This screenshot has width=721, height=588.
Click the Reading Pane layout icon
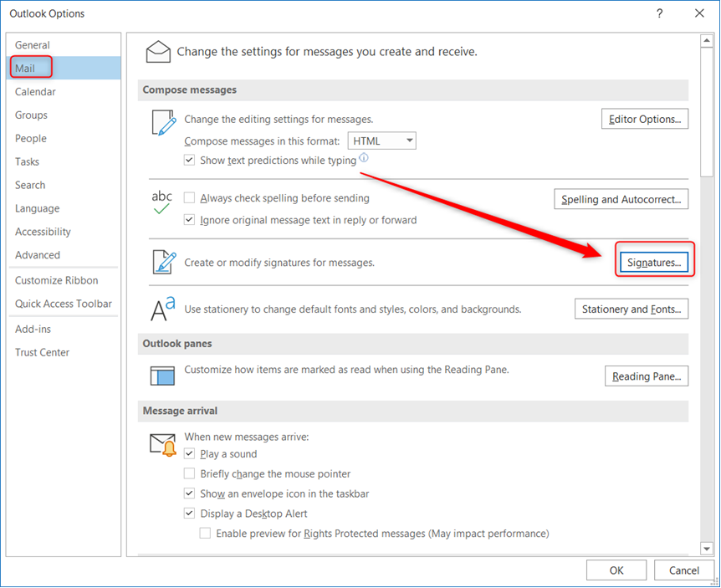[x=162, y=376]
